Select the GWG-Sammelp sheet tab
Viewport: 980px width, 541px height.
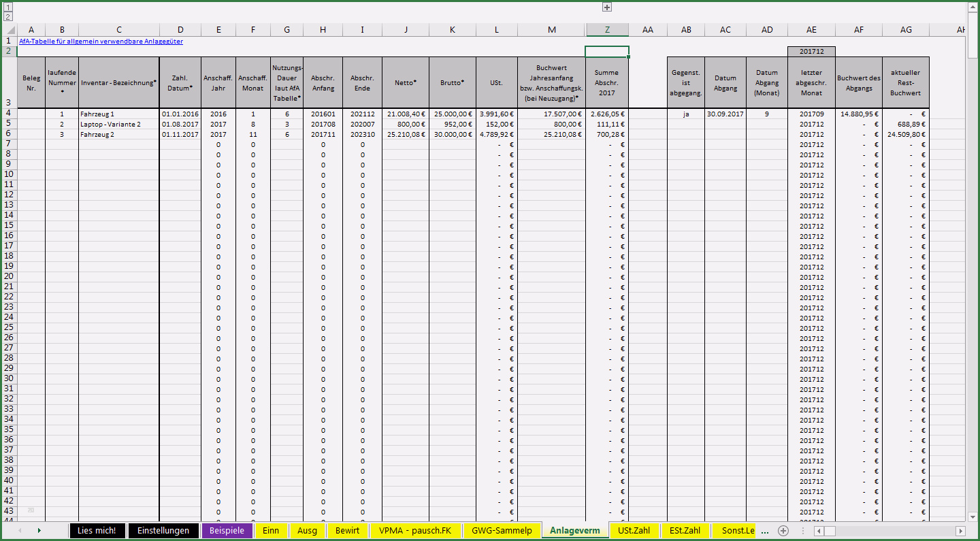(502, 531)
